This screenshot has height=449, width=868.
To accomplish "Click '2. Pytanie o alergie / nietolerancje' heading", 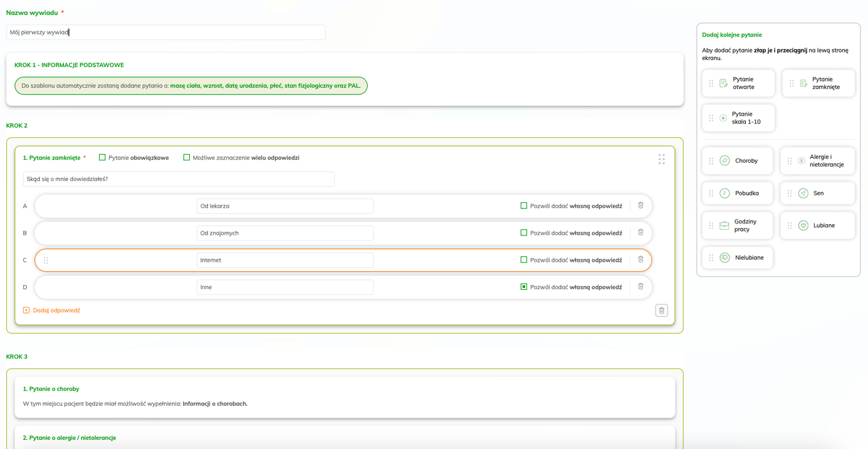I will click(x=69, y=438).
